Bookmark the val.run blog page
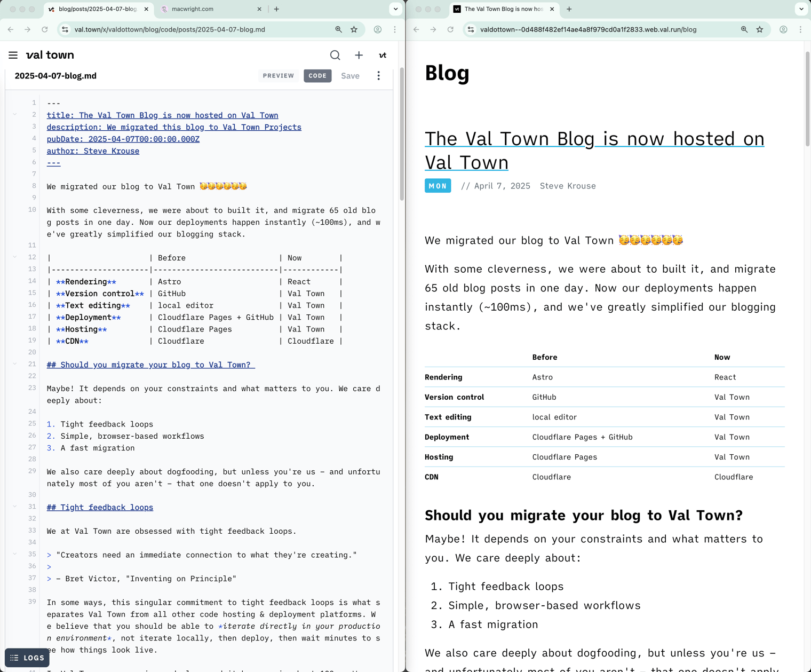The width and height of the screenshot is (811, 672). [x=760, y=30]
